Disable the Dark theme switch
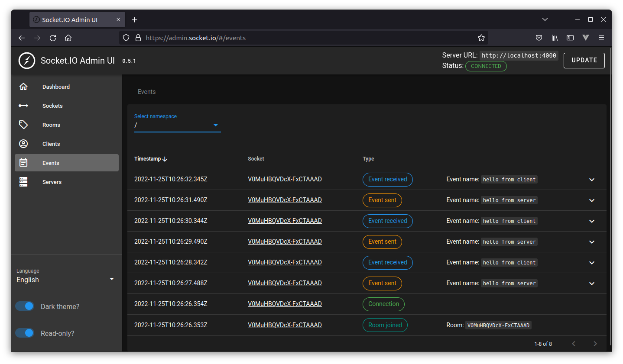The image size is (623, 364). pos(25,306)
